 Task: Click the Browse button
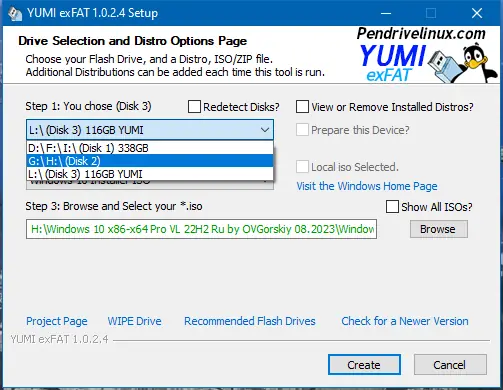pos(439,229)
